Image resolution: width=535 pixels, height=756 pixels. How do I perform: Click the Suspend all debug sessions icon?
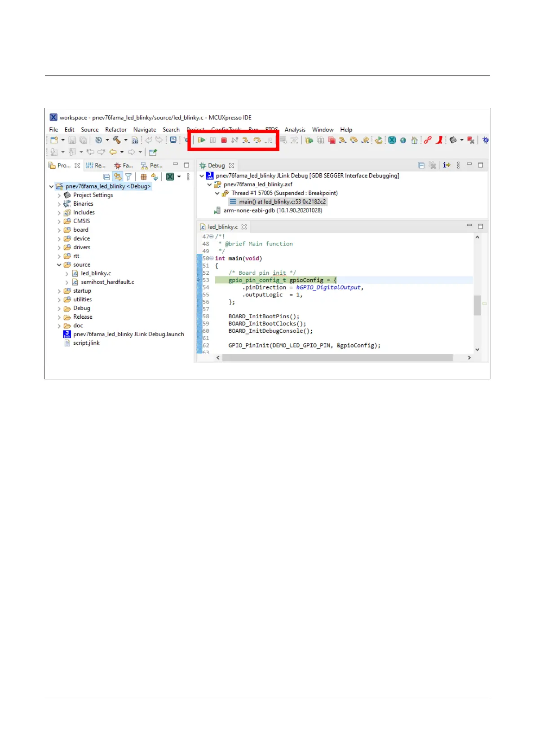[x=321, y=140]
